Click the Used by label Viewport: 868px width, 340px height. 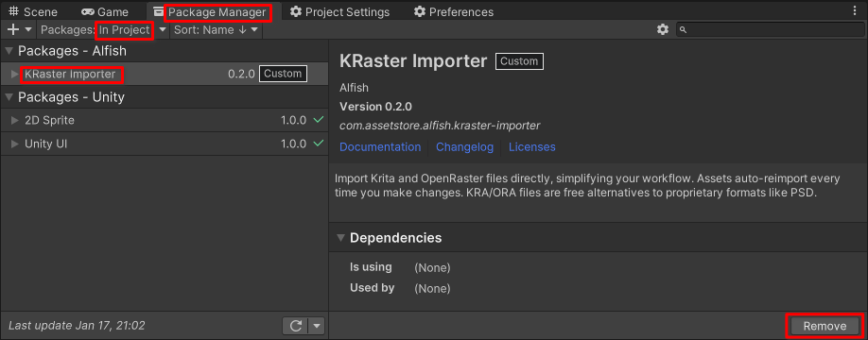coord(372,287)
